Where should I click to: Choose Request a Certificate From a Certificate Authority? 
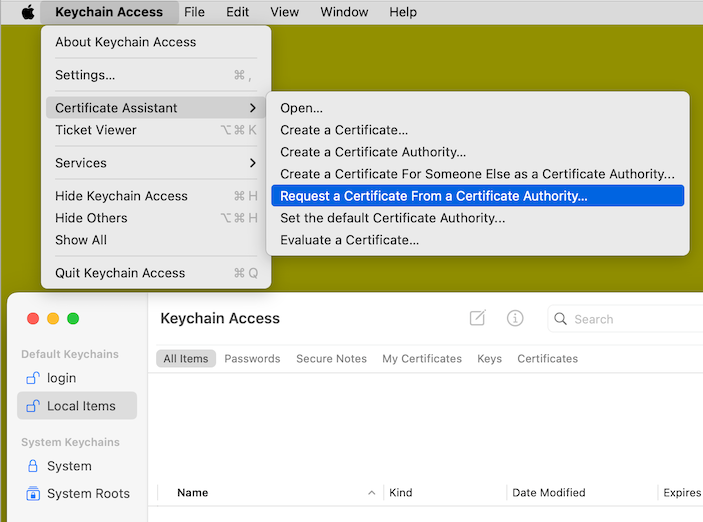click(x=434, y=196)
